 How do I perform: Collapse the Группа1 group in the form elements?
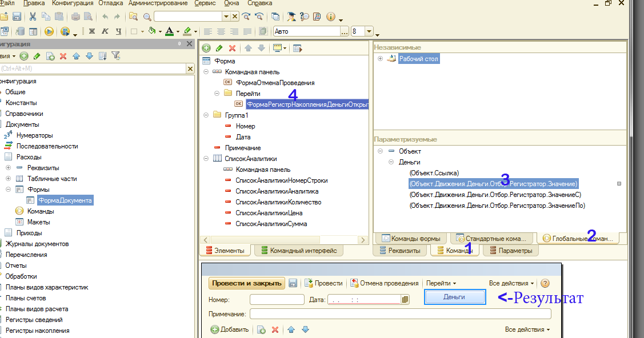(206, 115)
